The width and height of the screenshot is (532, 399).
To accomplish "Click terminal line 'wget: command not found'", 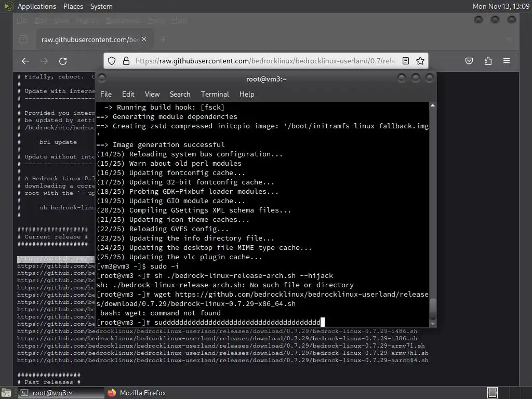I will [158, 313].
